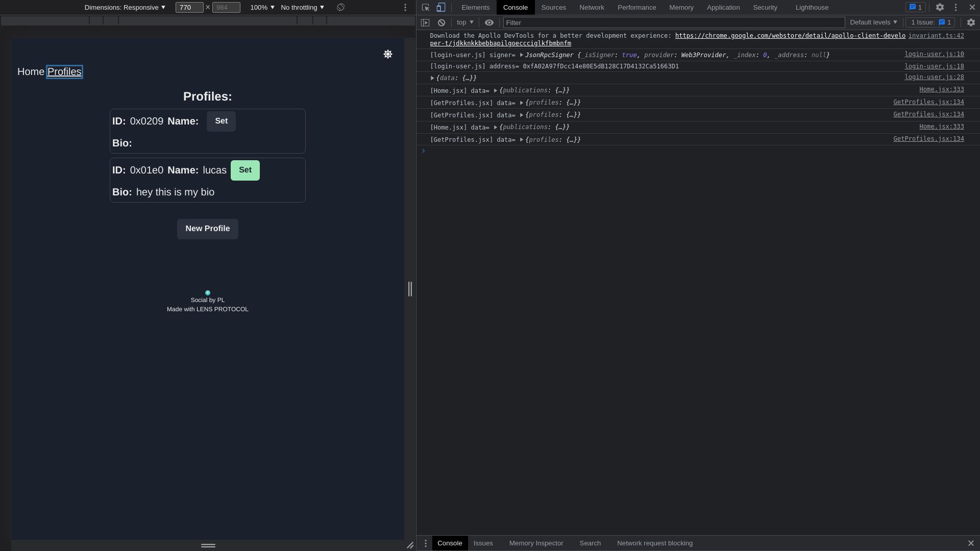Click the 'hey this is my bio' text
The width and height of the screenshot is (980, 551).
(x=175, y=192)
